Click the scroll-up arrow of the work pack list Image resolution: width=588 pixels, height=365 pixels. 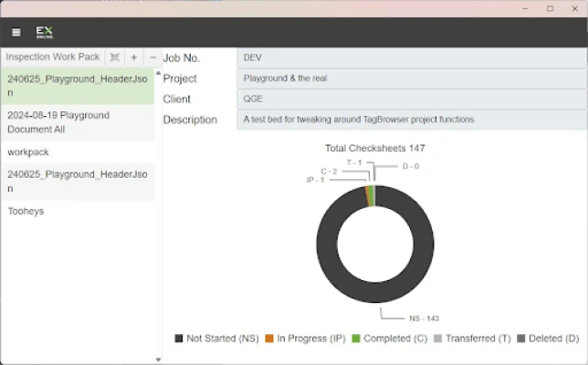[158, 73]
